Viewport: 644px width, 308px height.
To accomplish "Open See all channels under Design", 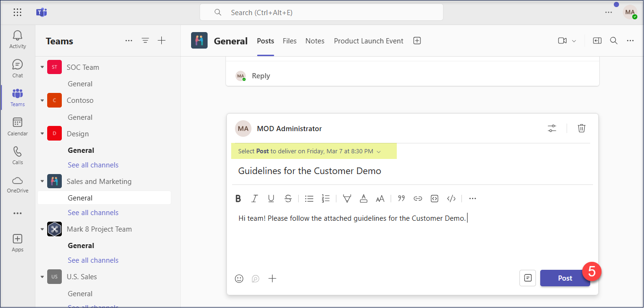I will [93, 165].
